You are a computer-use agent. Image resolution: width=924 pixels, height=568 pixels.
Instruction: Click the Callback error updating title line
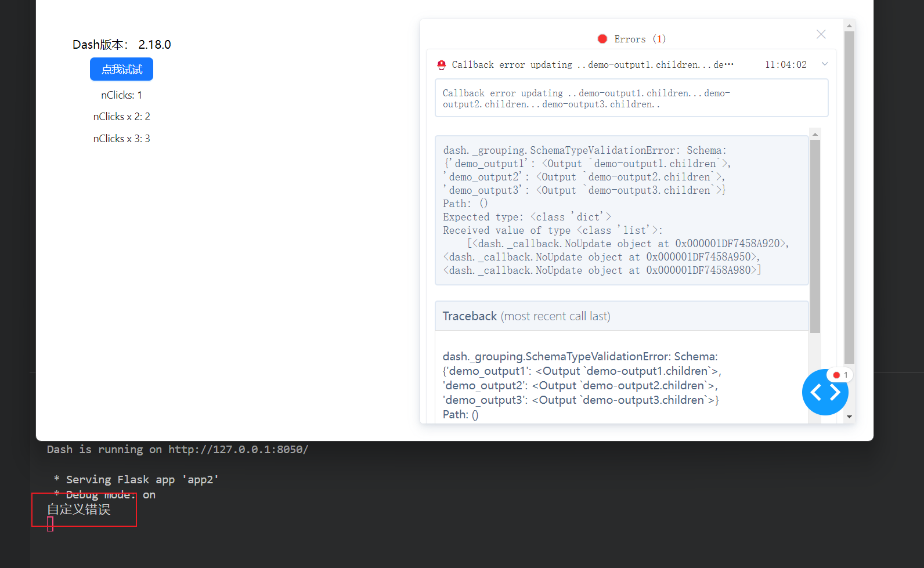coord(593,65)
